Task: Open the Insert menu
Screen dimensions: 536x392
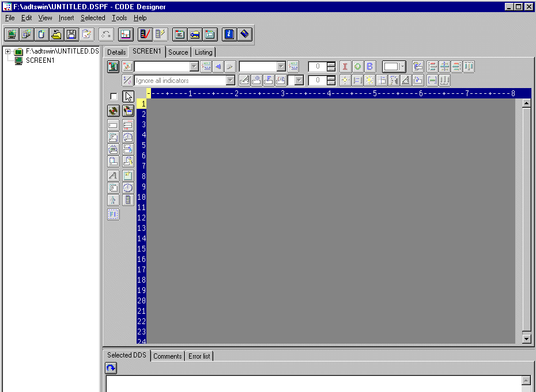Action: tap(66, 18)
